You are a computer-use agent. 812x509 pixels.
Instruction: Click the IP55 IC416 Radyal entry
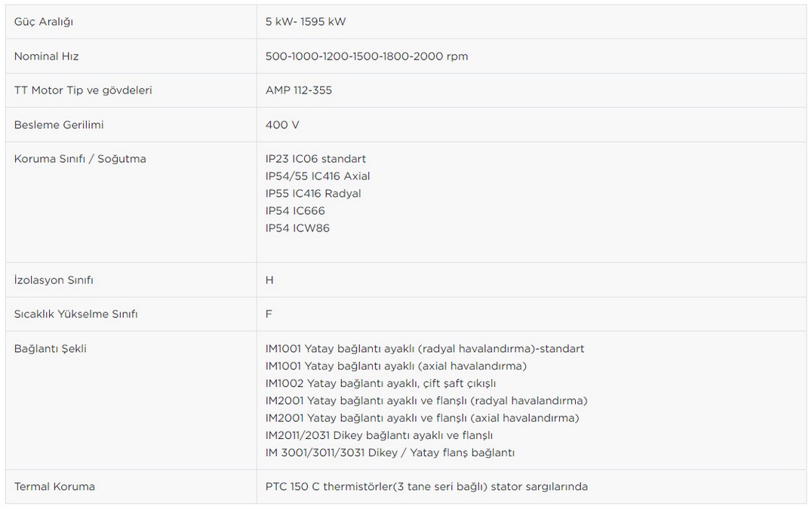[313, 194]
